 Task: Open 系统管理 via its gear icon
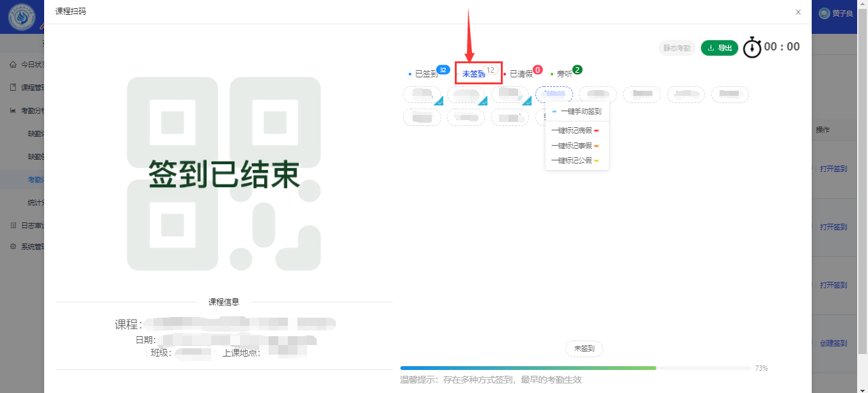pos(13,246)
